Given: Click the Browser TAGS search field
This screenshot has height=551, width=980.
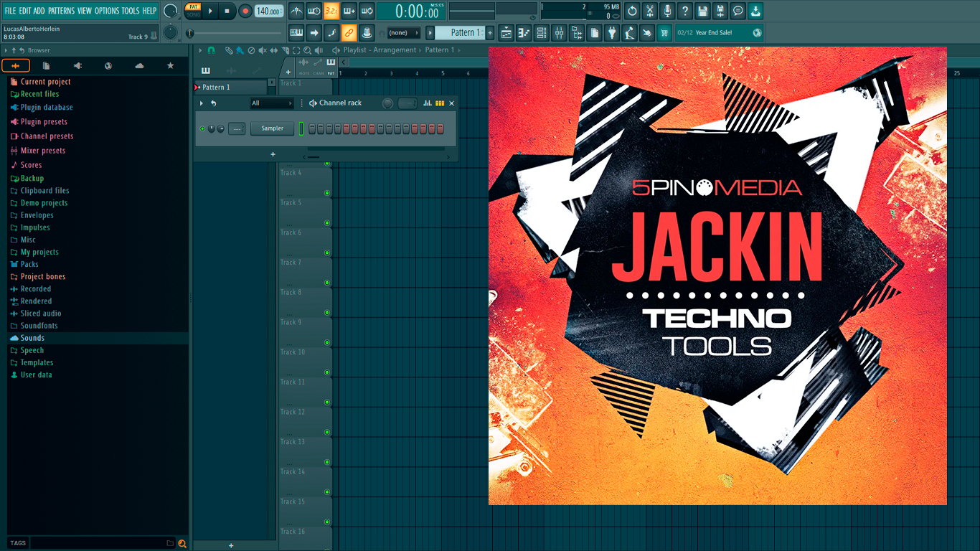Looking at the screenshot, I should coord(98,543).
